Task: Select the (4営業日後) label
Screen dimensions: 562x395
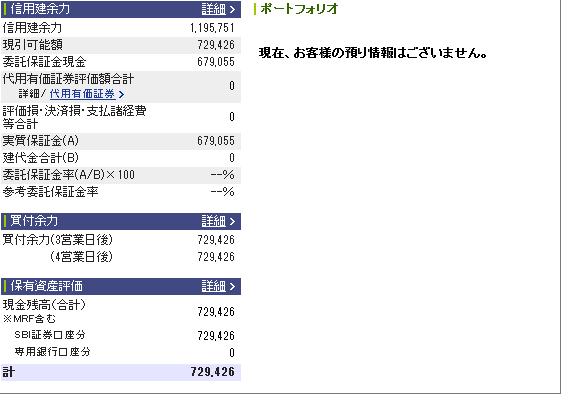Action: coord(81,257)
